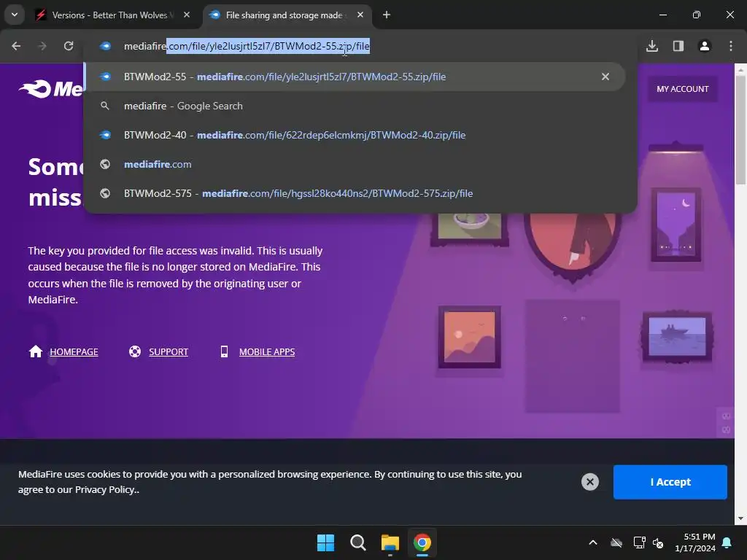Click the page vertical scrollbar thumb
747x560 pixels.
click(740, 130)
